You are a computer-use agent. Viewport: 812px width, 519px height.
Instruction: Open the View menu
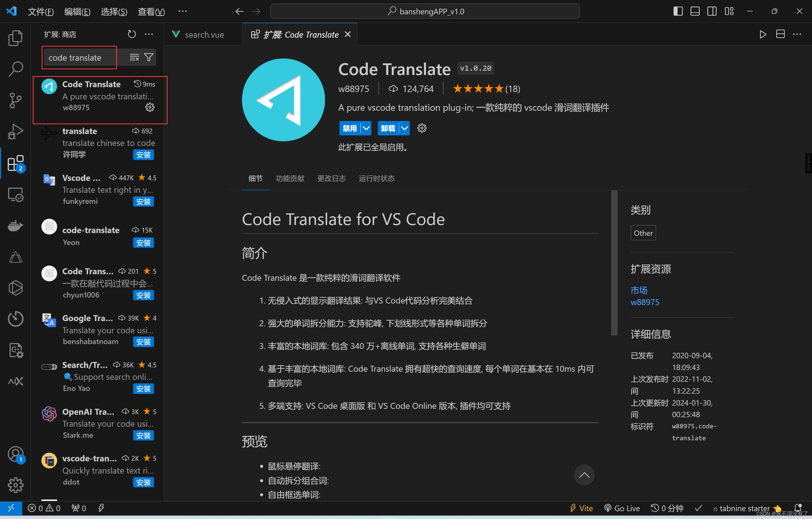(x=151, y=11)
